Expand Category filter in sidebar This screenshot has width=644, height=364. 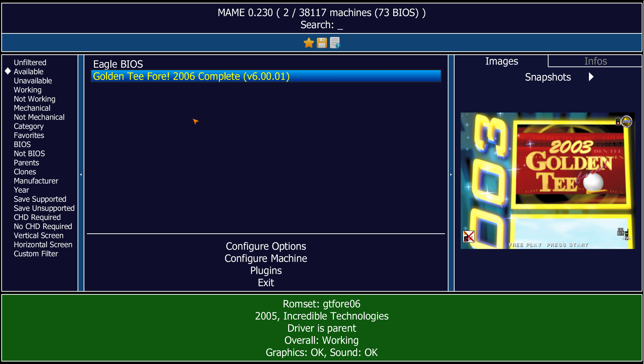tap(29, 126)
